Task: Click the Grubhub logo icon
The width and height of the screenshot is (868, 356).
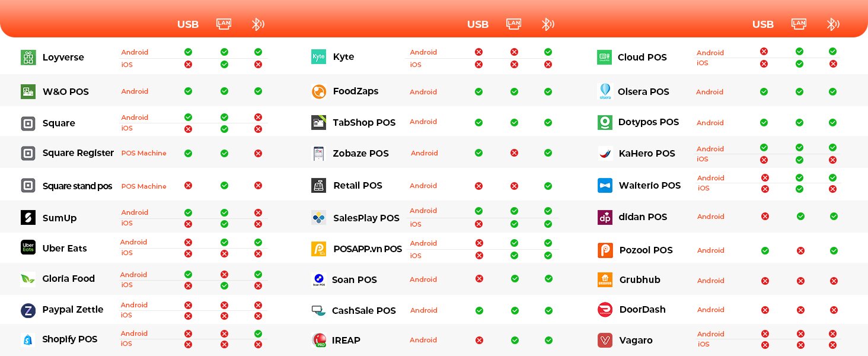Action: click(605, 280)
